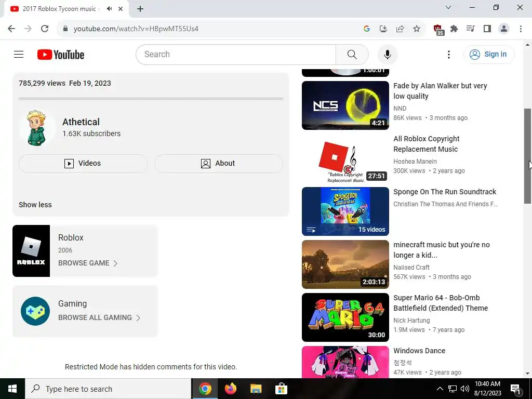Image resolution: width=532 pixels, height=399 pixels.
Task: Reload the page with refresh icon
Action: pyautogui.click(x=45, y=29)
